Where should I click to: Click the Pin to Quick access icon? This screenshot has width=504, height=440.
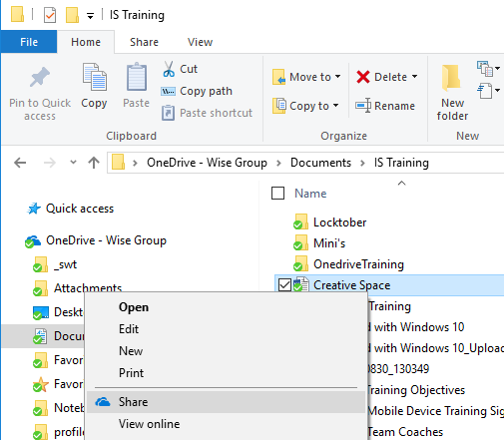pyautogui.click(x=40, y=77)
